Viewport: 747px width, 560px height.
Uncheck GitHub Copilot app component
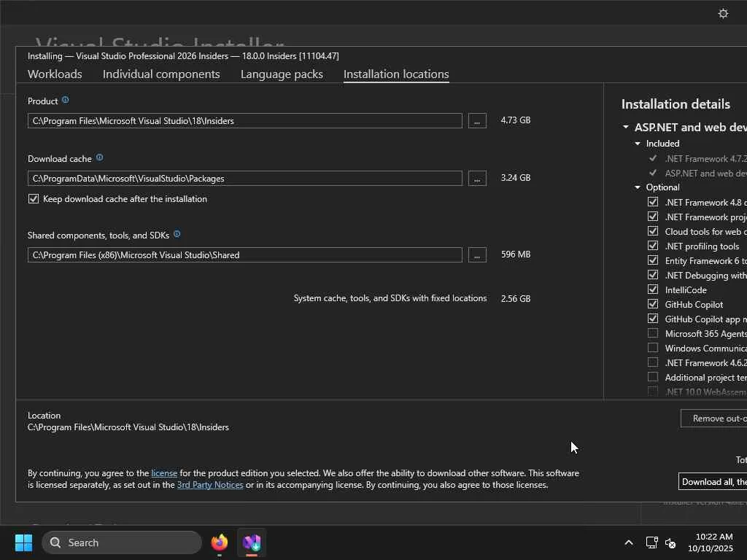653,319
